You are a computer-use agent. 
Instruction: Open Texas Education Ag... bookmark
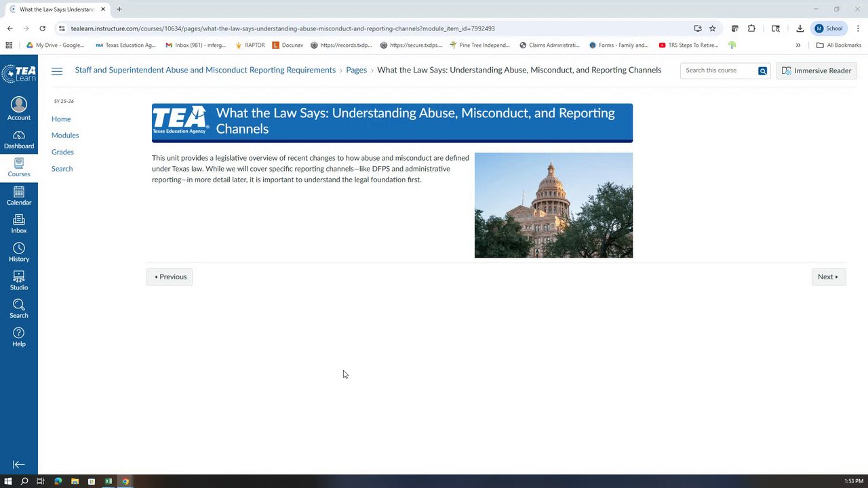[125, 45]
